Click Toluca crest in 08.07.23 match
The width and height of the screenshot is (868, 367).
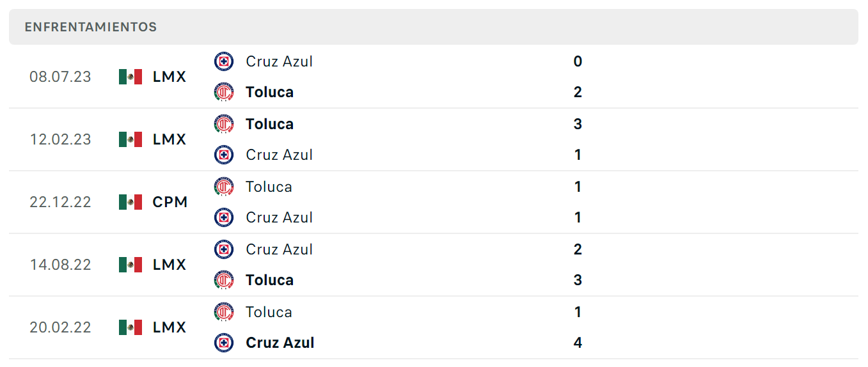point(224,92)
